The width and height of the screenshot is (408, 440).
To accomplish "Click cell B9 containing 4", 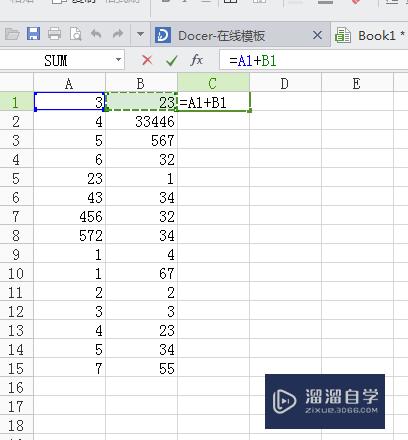I will pyautogui.click(x=141, y=253).
